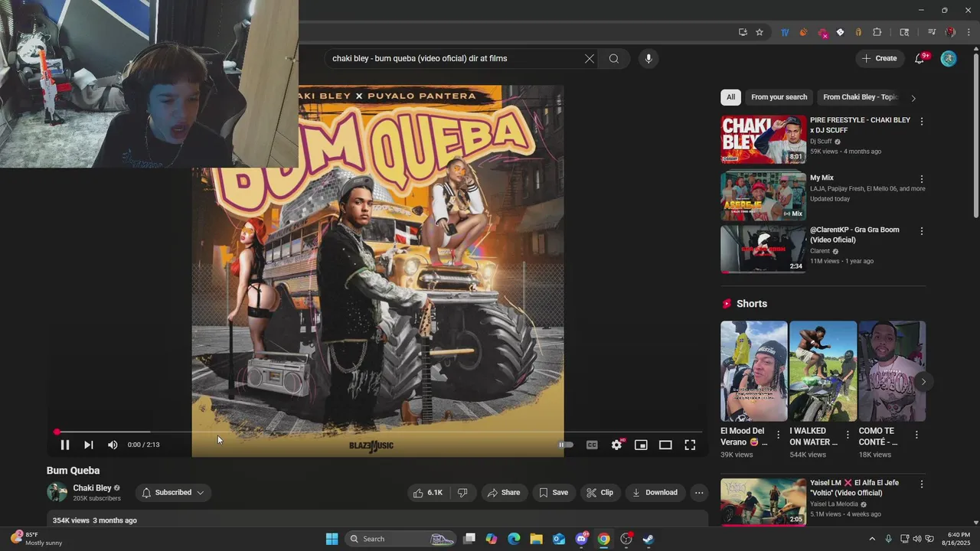Start voice search with the microphone
The width and height of the screenshot is (980, 551).
[648, 58]
